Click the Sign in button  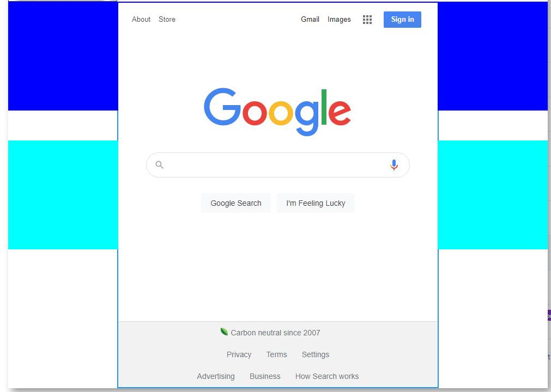402,19
